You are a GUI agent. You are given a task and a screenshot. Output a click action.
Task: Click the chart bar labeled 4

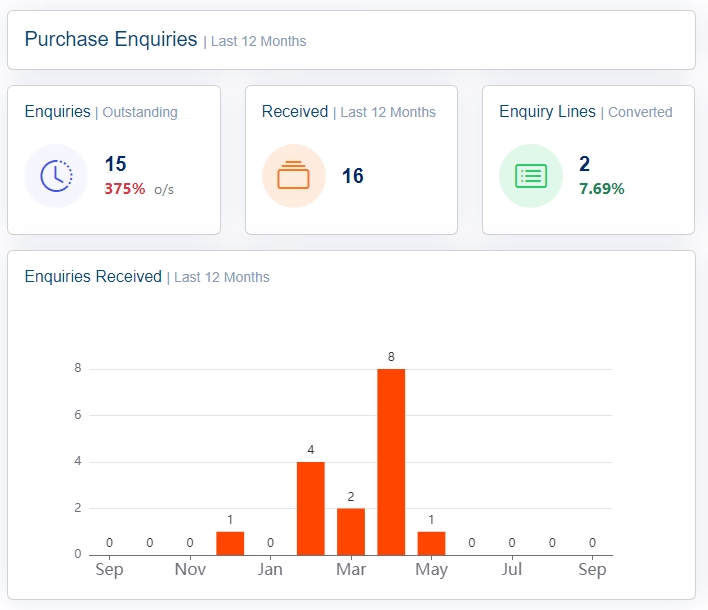311,508
